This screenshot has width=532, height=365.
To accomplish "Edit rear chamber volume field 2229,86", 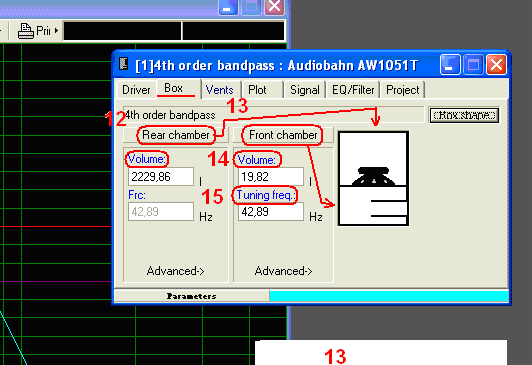I will click(161, 177).
